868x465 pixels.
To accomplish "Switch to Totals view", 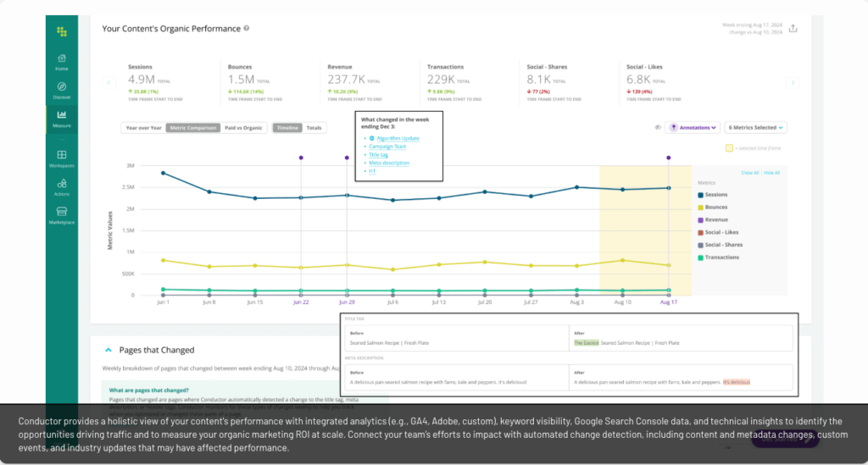I will (x=314, y=128).
